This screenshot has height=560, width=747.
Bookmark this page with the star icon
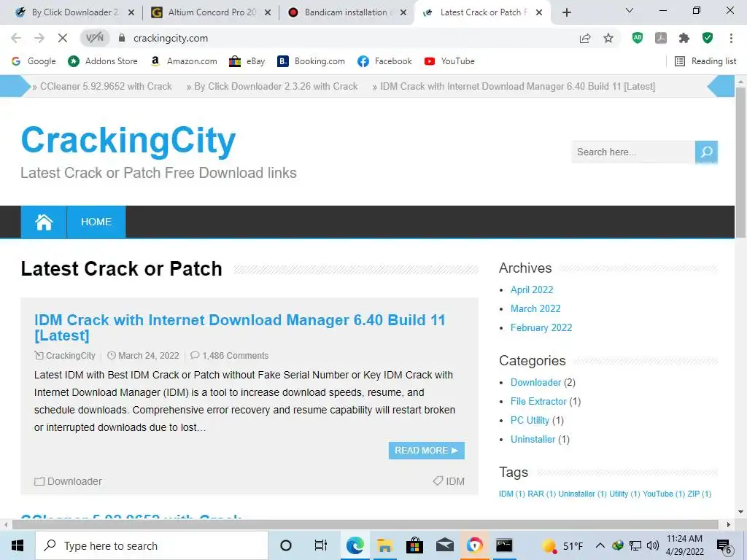(608, 38)
